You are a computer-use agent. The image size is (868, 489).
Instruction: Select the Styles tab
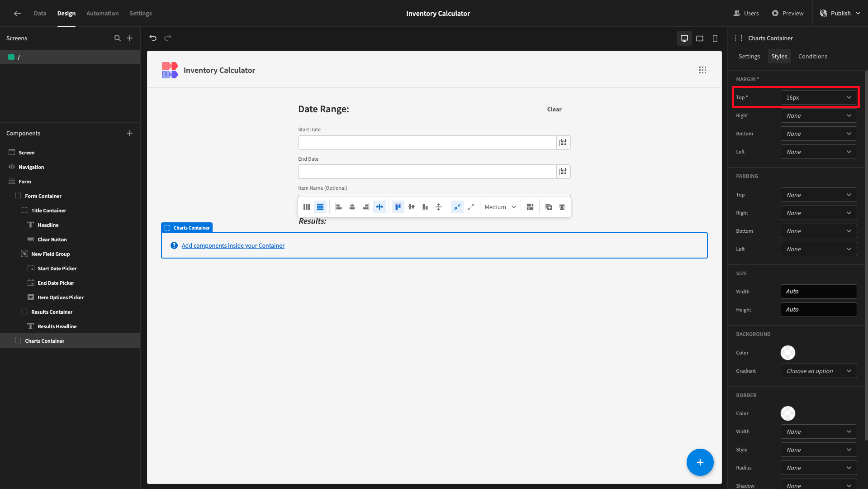[x=779, y=56]
